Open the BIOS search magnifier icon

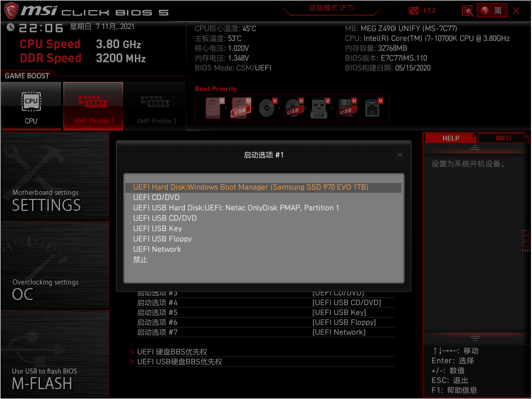click(x=468, y=10)
